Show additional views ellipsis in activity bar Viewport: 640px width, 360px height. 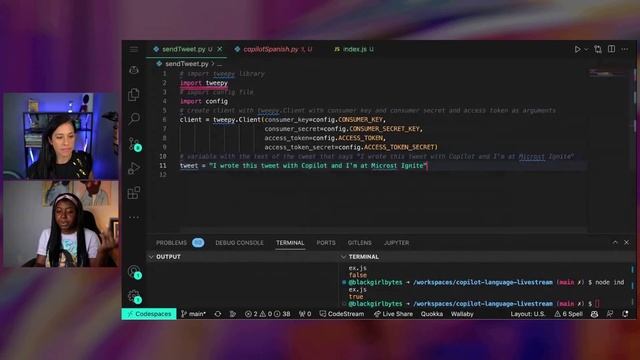[134, 217]
